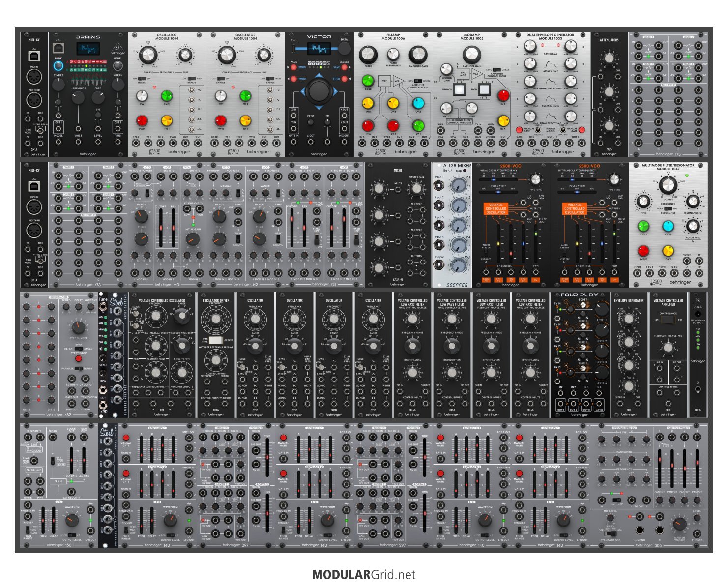Screen dimensions: 728x585
Task: Push the MOD illuminated button on Modamp
Action: pyautogui.click(x=484, y=89)
